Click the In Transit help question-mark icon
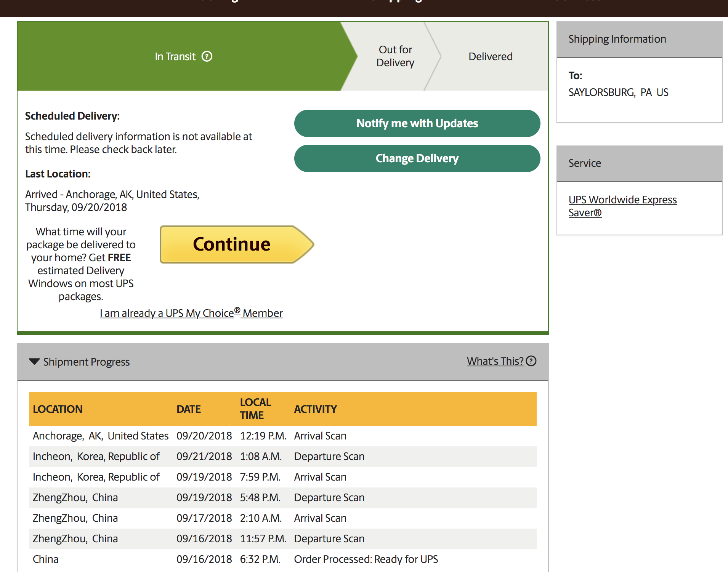728x572 pixels. pyautogui.click(x=207, y=56)
